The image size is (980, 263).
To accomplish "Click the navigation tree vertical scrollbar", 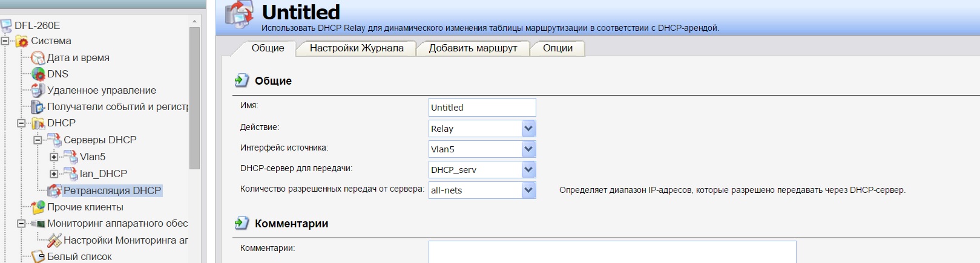I will (x=194, y=97).
